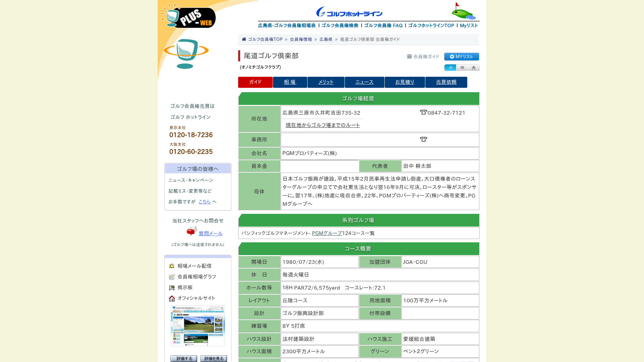Open the 質問メール link
This screenshot has width=644, height=362.
(211, 234)
